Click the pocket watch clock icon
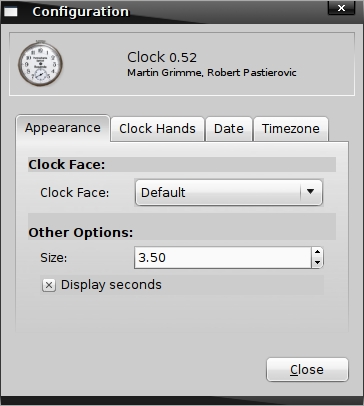This screenshot has width=364, height=406. 40,63
